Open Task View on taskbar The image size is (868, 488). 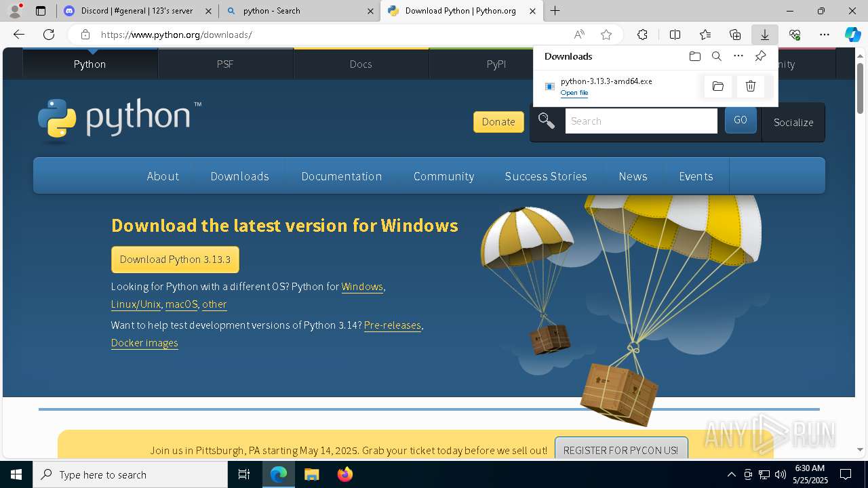tap(244, 474)
